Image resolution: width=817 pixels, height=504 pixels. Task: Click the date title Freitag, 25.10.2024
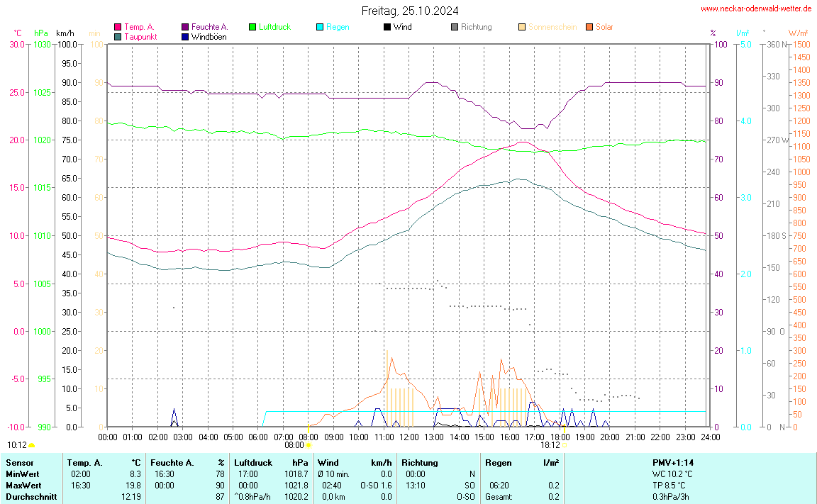[x=409, y=11]
